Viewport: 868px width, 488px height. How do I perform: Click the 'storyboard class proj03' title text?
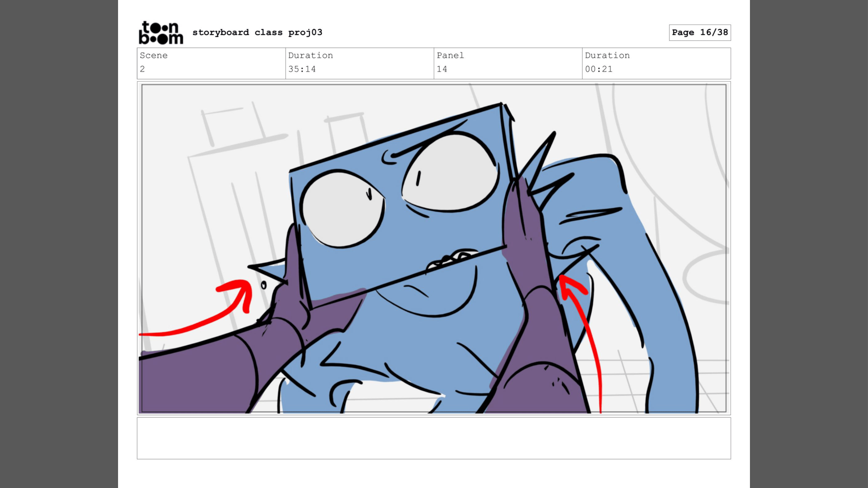pos(257,33)
